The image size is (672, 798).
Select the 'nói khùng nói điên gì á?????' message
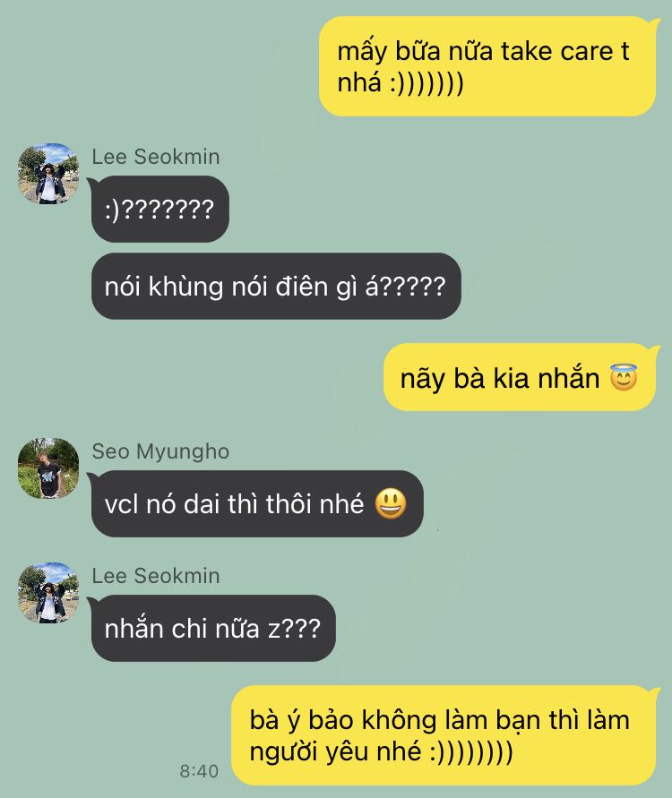276,286
